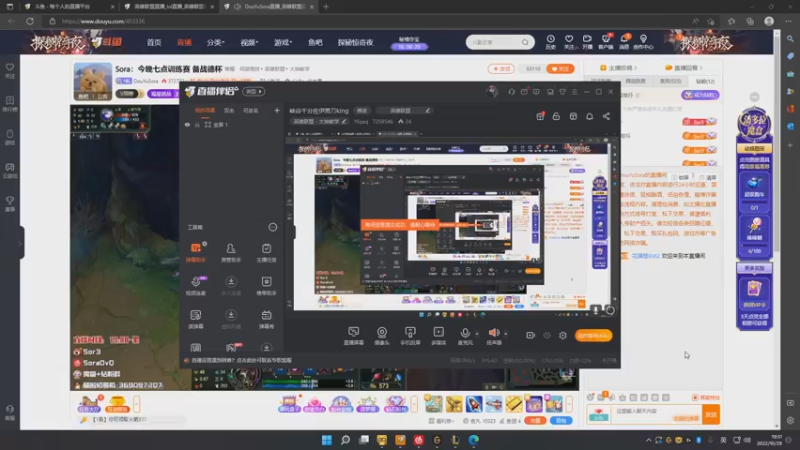Open 历史 history icon in Douyu header
The width and height of the screenshot is (800, 450).
point(551,42)
